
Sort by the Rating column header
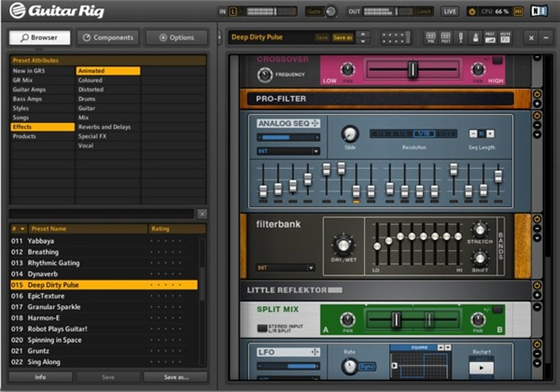177,229
